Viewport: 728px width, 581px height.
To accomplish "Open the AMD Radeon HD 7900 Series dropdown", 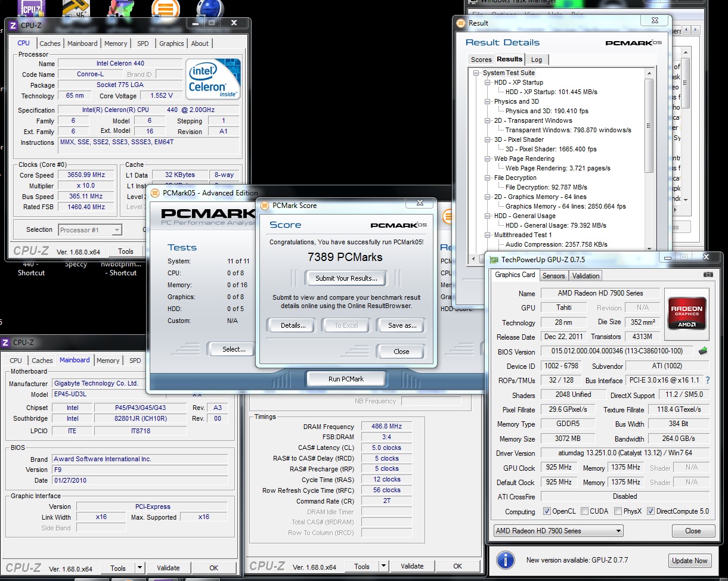I will [x=558, y=531].
